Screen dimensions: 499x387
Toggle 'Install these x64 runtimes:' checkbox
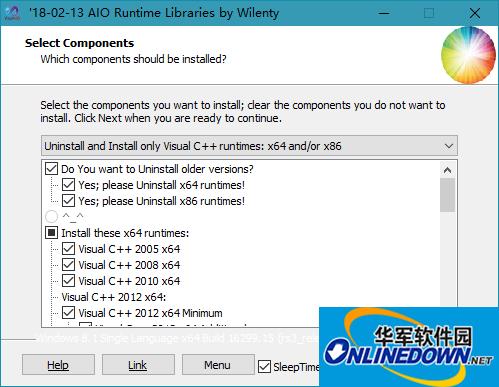[x=51, y=233]
